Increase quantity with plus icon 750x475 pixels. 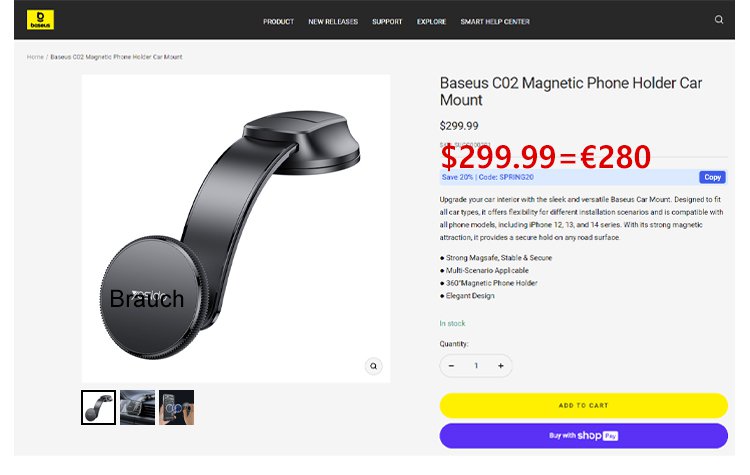pyautogui.click(x=500, y=366)
